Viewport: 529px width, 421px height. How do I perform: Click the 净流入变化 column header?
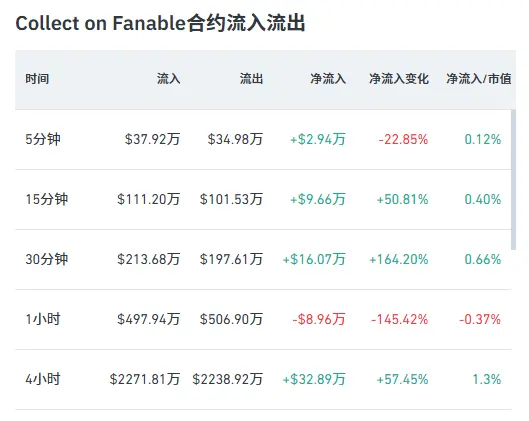[x=399, y=79]
